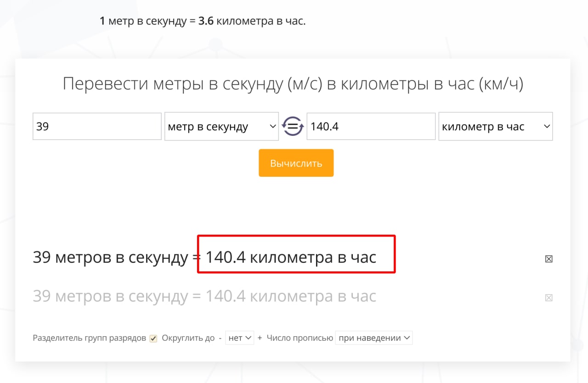Screen dimensions: 588x383
Task: Open the метр в секунду unit dropdown
Action: (x=221, y=126)
